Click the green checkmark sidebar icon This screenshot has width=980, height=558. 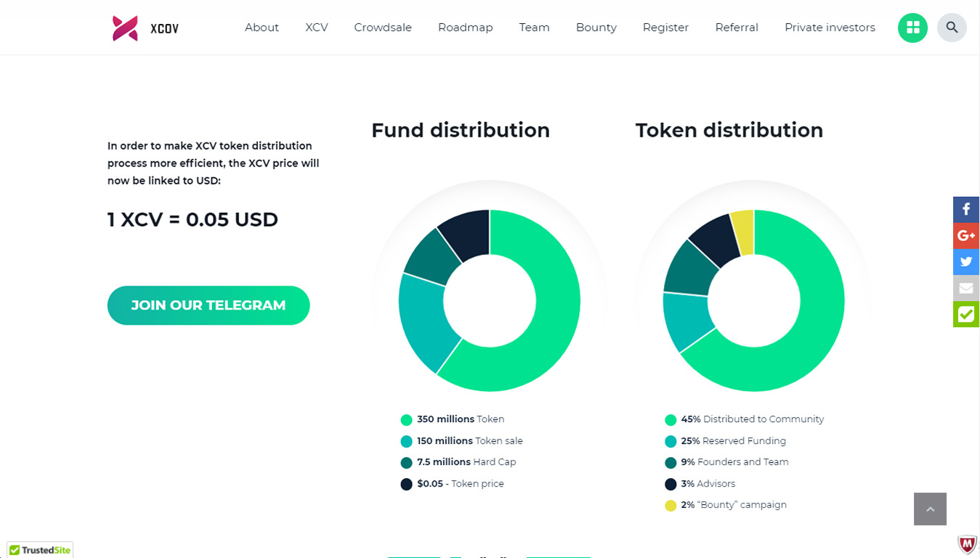[966, 314]
